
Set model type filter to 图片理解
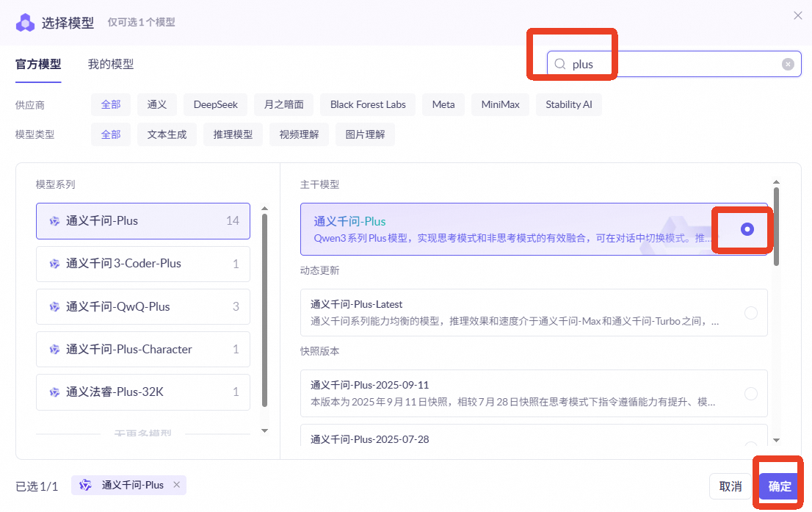click(365, 134)
